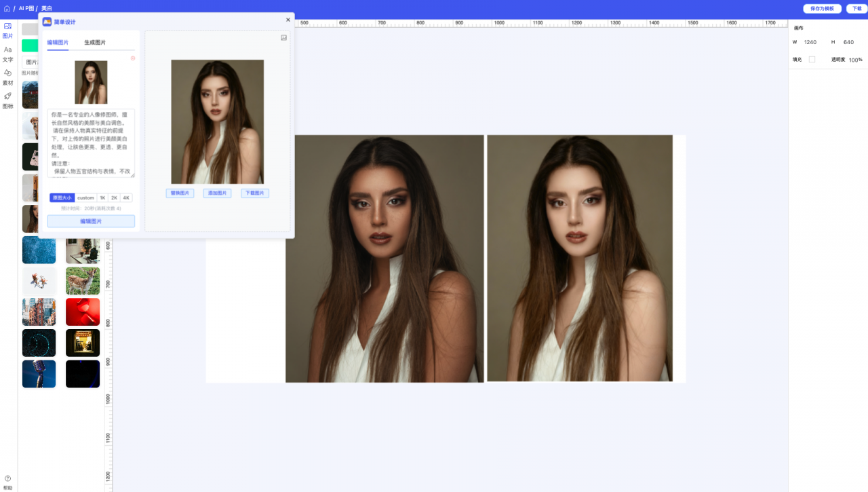This screenshot has width=868, height=492.
Task: Open the 文字 text tool panel
Action: [7, 54]
